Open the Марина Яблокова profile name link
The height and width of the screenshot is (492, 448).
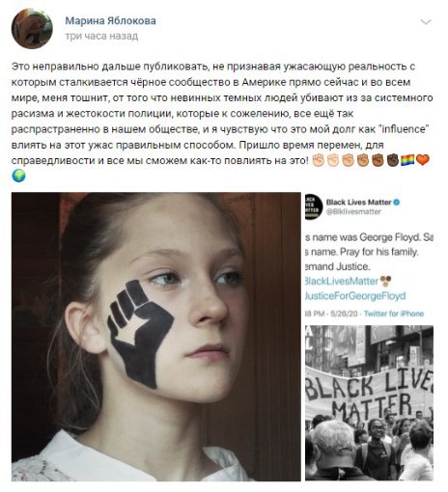[110, 20]
